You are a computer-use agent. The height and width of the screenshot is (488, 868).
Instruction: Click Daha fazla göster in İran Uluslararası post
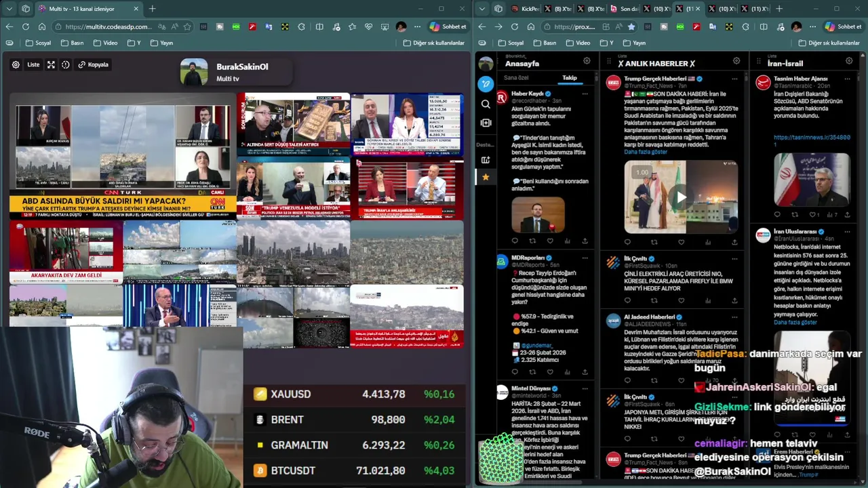pos(795,322)
